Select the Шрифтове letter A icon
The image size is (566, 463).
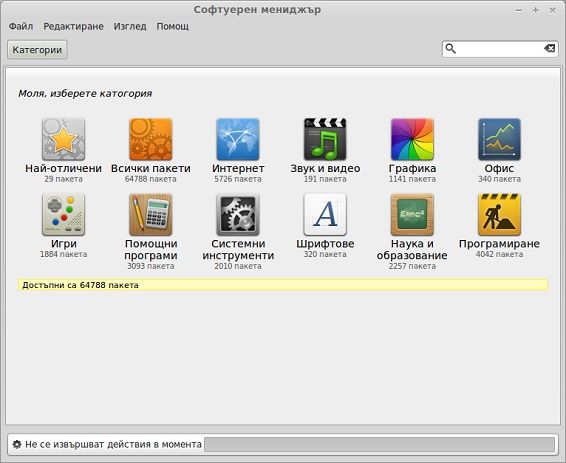click(x=325, y=214)
